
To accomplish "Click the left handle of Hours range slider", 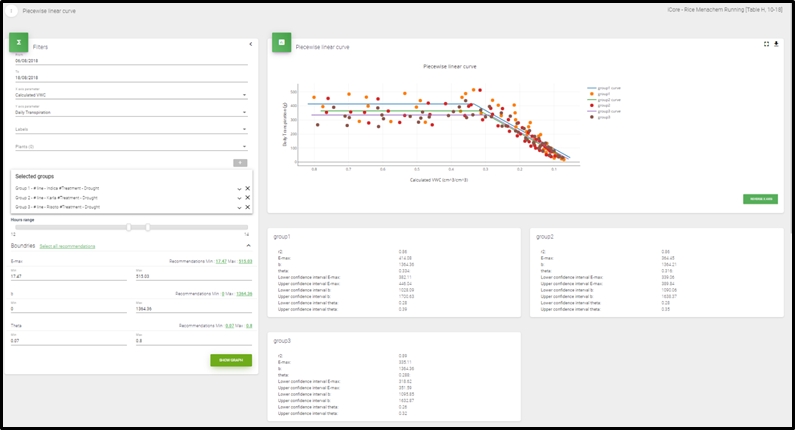I will [129, 227].
